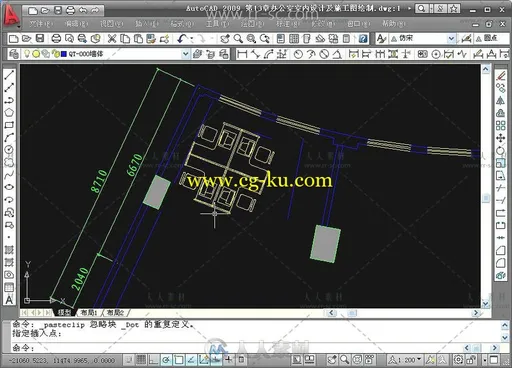Select the Circle draw tool
Screen dimensions: 512x368
(9, 149)
